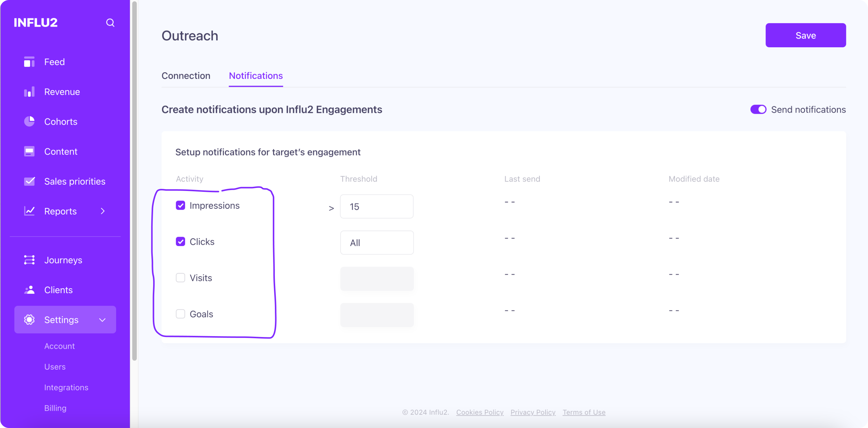Click the Sales priorities checkmark icon

point(29,181)
